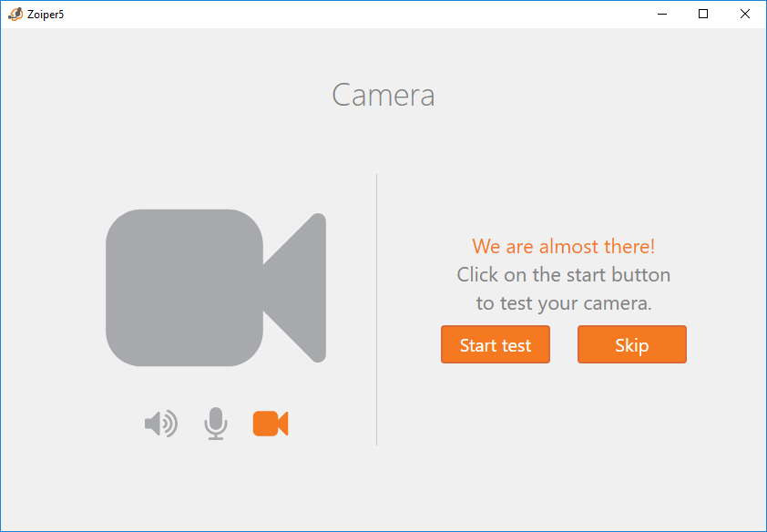Select the speaker step icon

click(x=161, y=424)
